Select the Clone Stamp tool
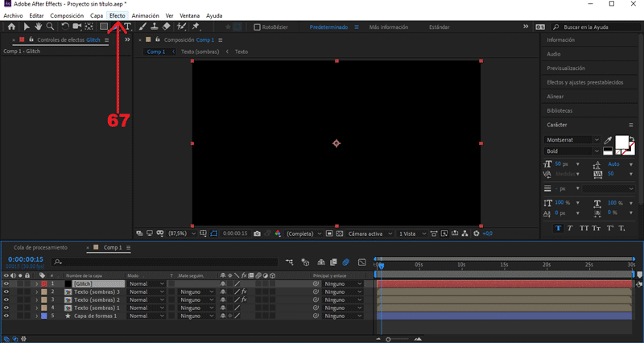The height and width of the screenshot is (343, 644). coord(155,27)
